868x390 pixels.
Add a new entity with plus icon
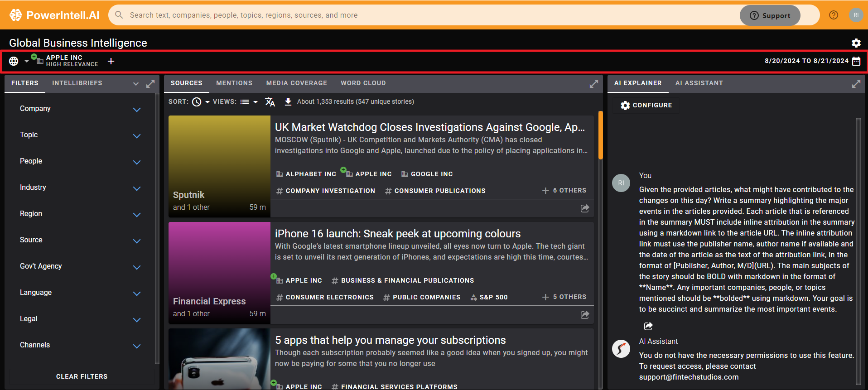pyautogui.click(x=111, y=61)
